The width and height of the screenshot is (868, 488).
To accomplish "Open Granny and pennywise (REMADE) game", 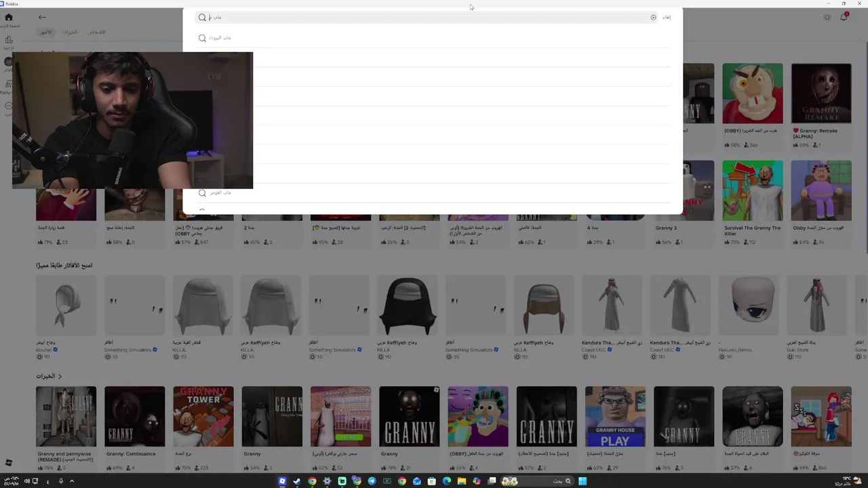I will 66,416.
